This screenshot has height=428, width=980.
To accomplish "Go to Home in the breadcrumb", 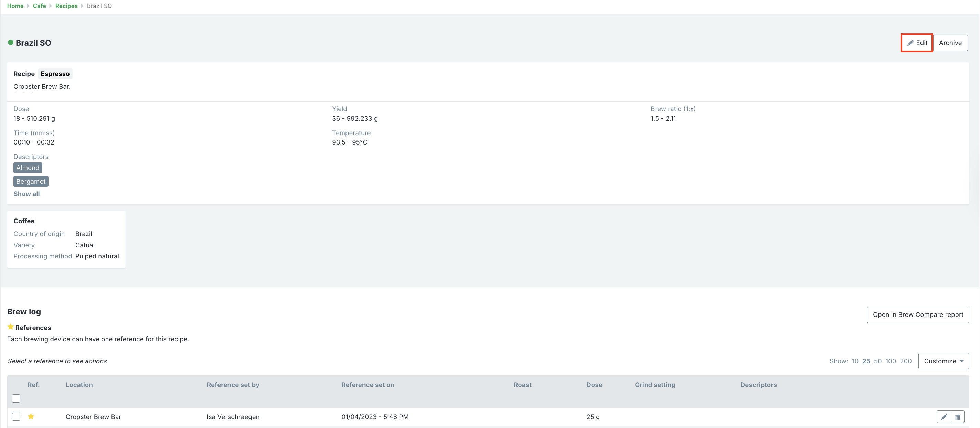I will [x=15, y=6].
